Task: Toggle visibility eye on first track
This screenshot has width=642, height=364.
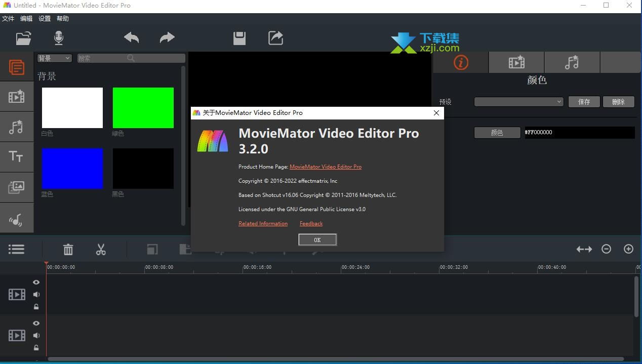Action: (36, 282)
